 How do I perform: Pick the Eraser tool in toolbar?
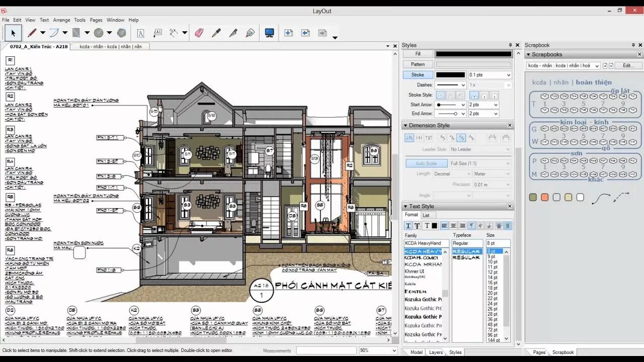coord(198,33)
